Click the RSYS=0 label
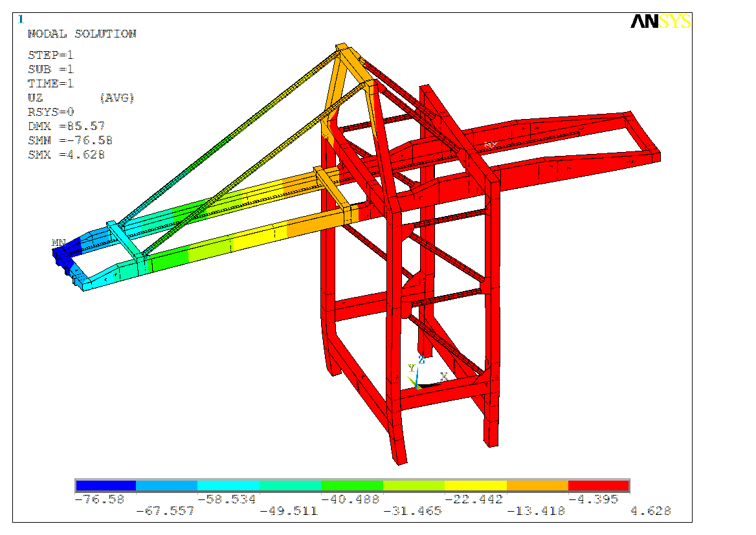Viewport: 756px width, 535px height. point(50,112)
